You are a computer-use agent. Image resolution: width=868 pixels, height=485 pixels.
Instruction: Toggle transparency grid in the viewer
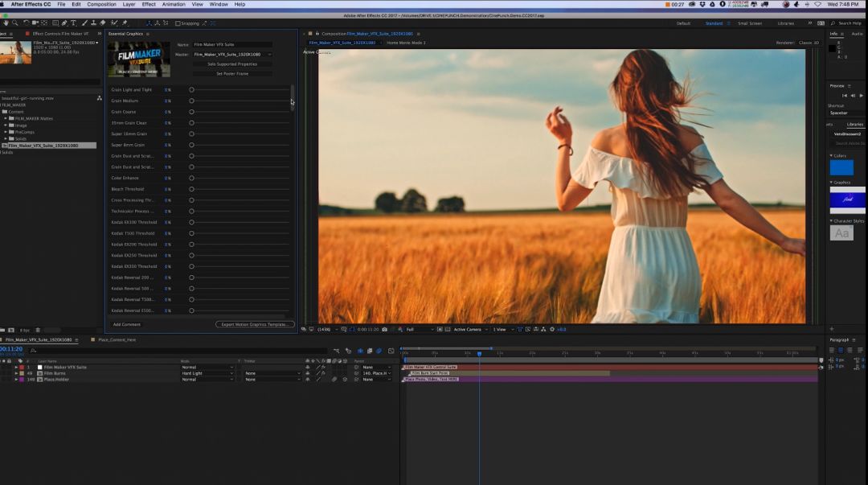point(448,329)
